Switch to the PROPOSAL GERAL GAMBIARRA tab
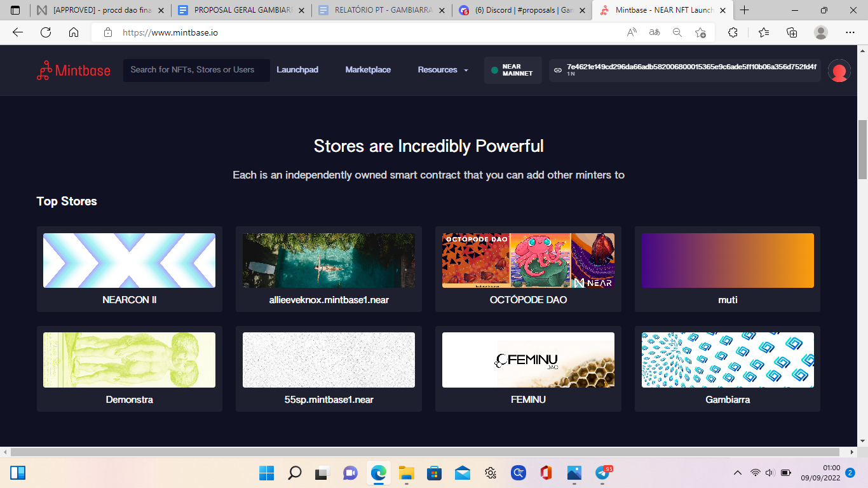Viewport: 868px width, 488px height. pos(241,10)
